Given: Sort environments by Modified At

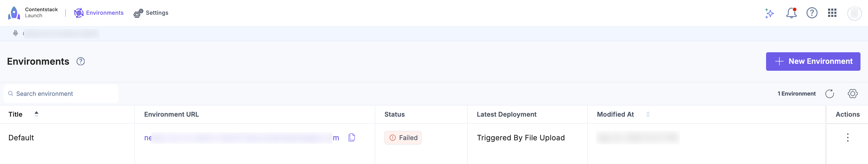Looking at the screenshot, I should coord(648,114).
